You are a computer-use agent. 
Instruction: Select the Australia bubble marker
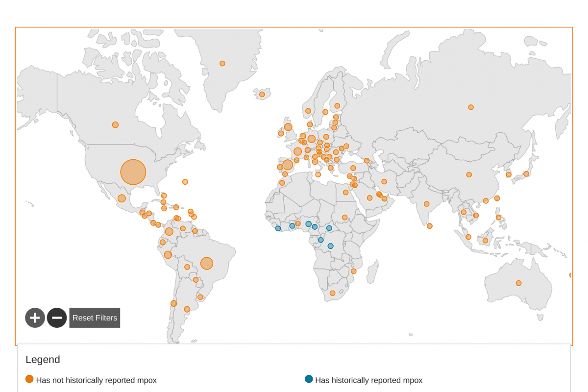[518, 283]
